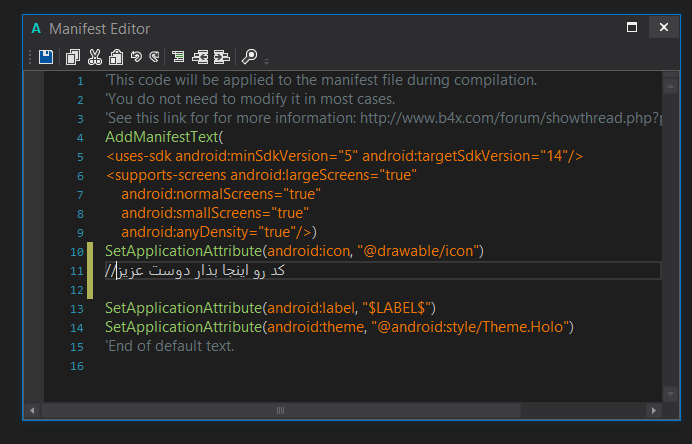The image size is (692, 444).
Task: Click the outdent selection icon
Action: pos(200,57)
